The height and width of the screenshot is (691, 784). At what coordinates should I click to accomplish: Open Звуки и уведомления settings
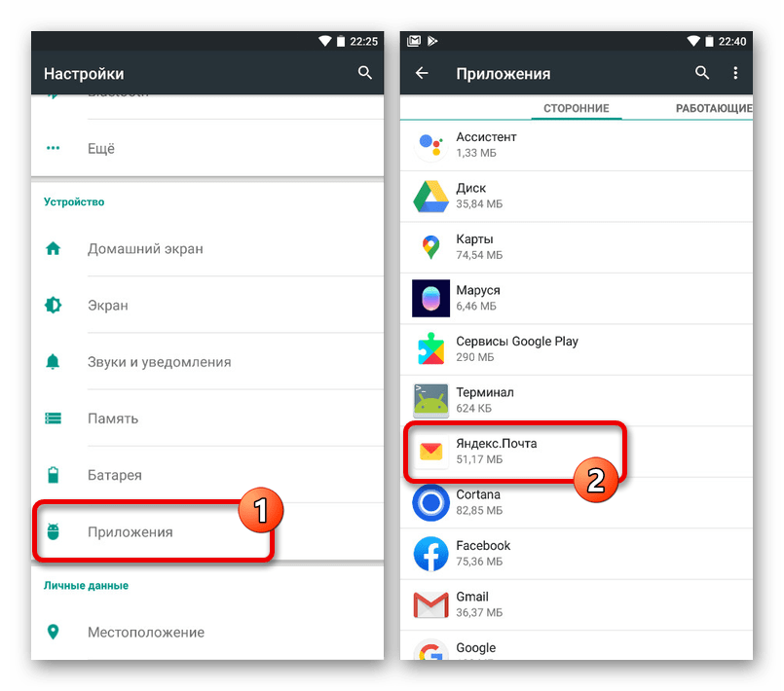coord(159,361)
